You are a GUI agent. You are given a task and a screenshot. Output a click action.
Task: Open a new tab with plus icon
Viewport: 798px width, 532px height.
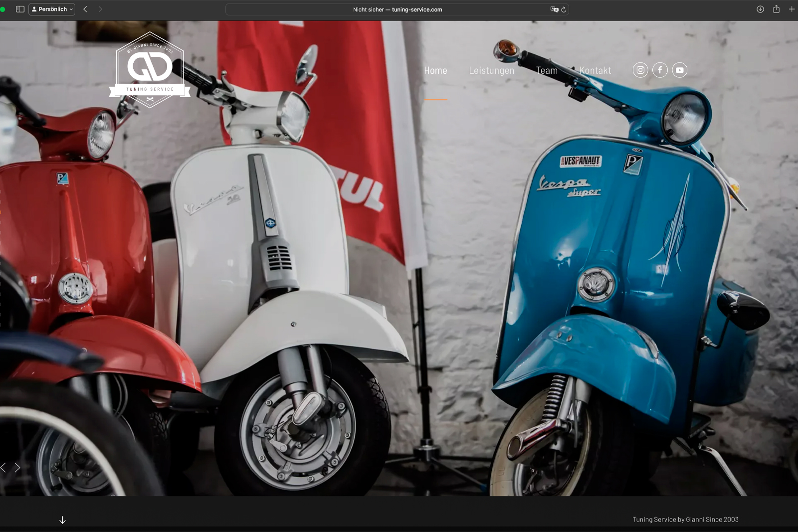[792, 9]
